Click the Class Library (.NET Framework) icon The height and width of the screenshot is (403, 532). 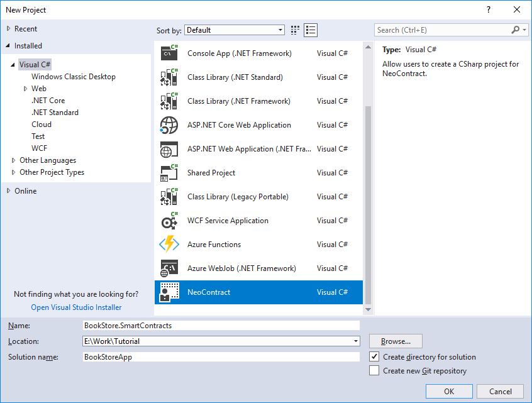pyautogui.click(x=169, y=101)
